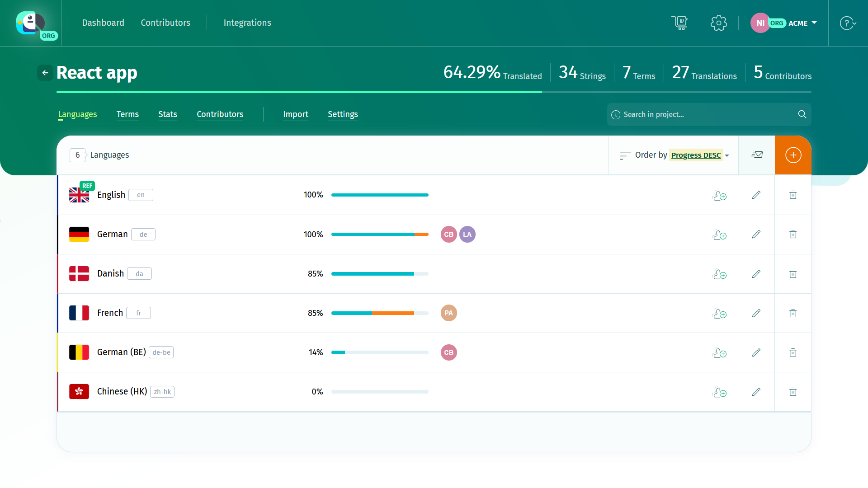Open Contributors in the top navigation
This screenshot has width=868, height=488.
point(165,23)
